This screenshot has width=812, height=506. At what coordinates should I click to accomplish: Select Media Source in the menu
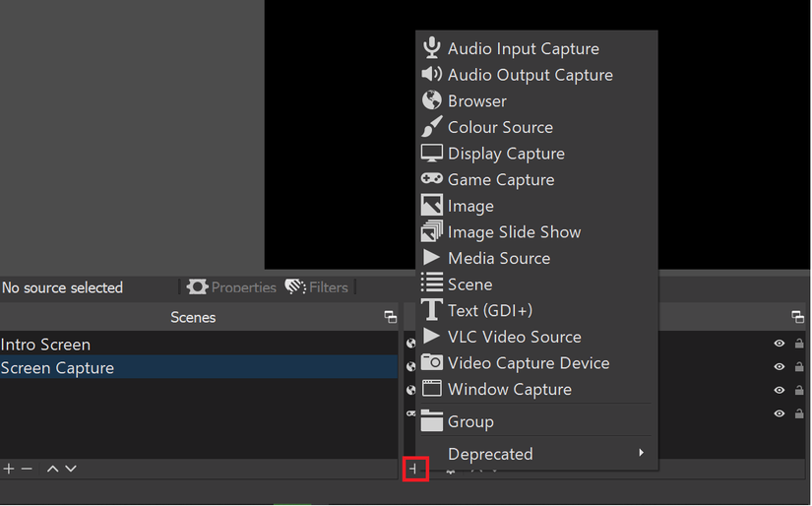[536, 258]
